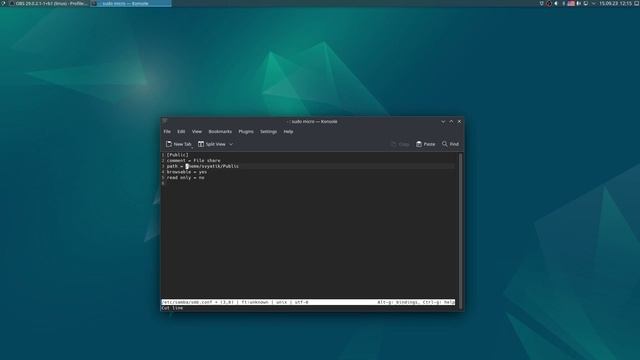Click the Paste toolbar button
The height and width of the screenshot is (360, 640).
[x=425, y=144]
